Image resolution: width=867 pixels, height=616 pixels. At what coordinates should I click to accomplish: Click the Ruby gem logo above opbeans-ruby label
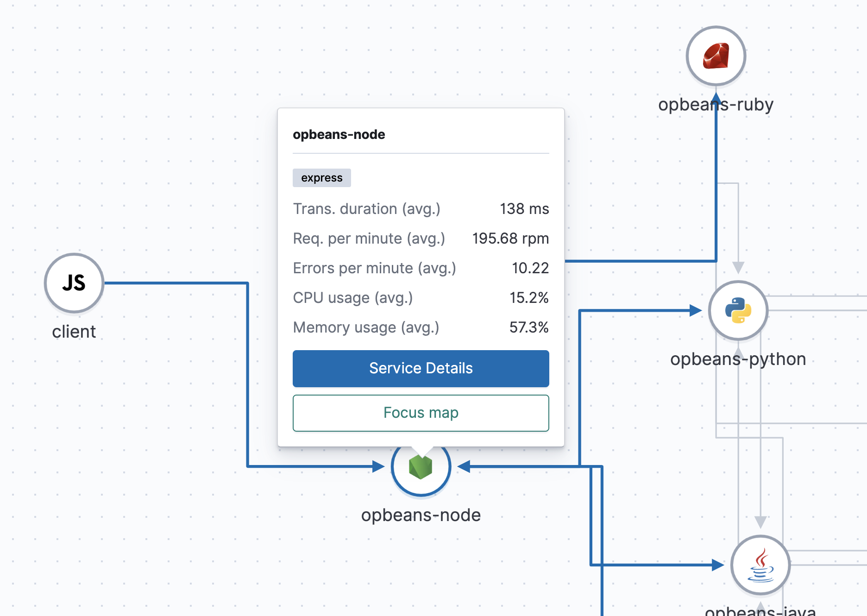716,55
